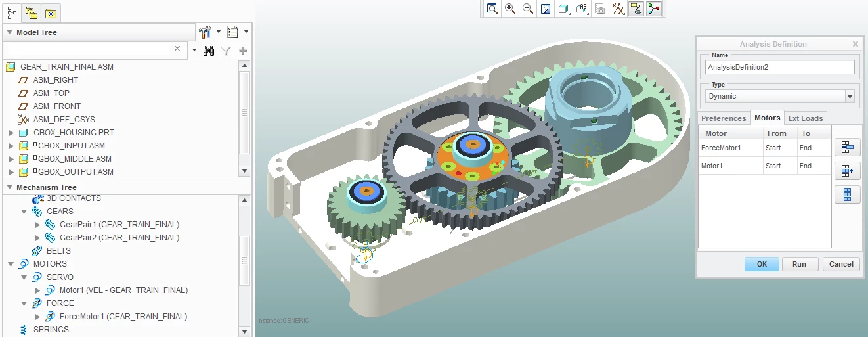Image resolution: width=868 pixels, height=337 pixels.
Task: Expand GBOX_MIDDLE.ASM node
Action: [x=11, y=159]
